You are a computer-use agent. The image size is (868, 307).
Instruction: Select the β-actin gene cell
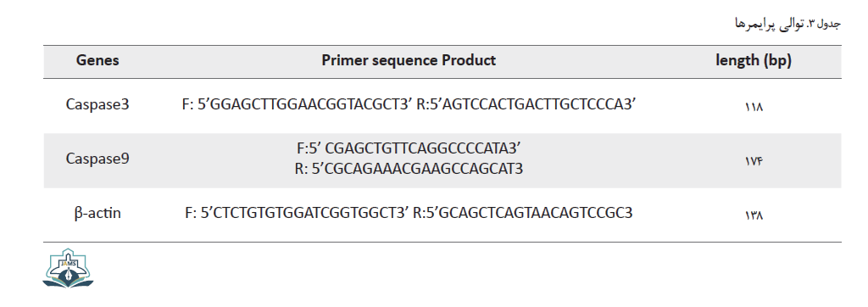pyautogui.click(x=97, y=213)
